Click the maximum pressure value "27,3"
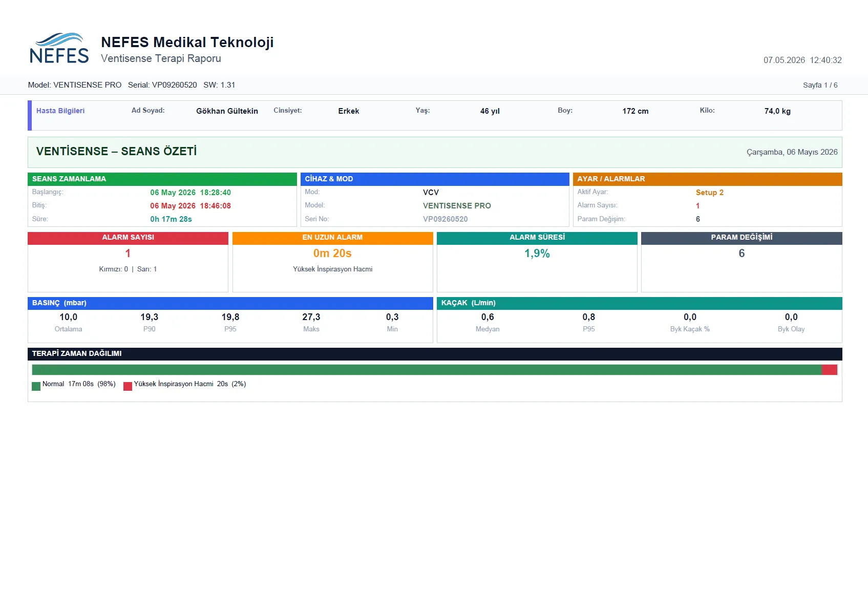This screenshot has width=868, height=612. coord(311,318)
